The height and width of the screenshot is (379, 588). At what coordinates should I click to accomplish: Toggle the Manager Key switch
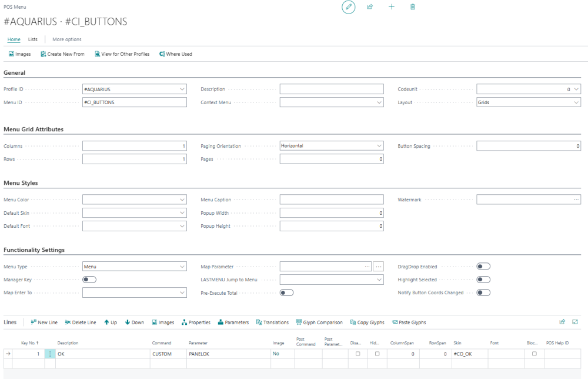(89, 279)
